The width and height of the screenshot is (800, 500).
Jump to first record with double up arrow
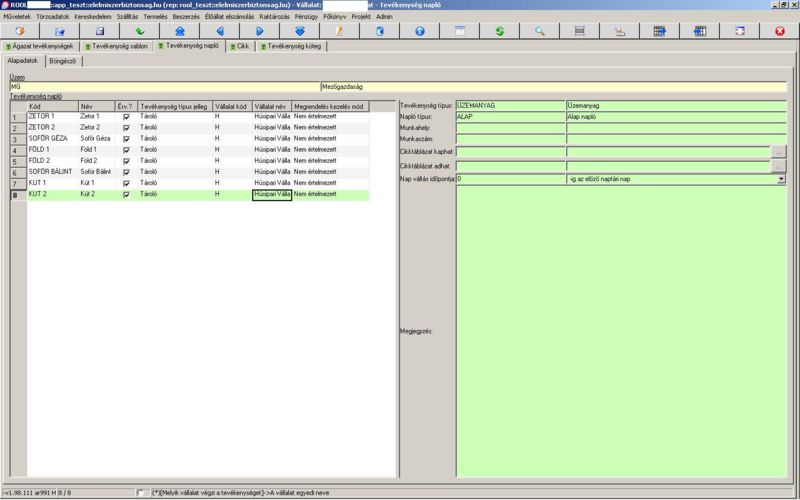point(180,32)
